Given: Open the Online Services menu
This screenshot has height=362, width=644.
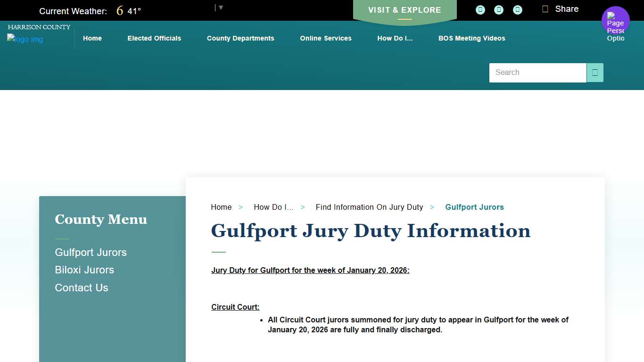Looking at the screenshot, I should click(326, 38).
